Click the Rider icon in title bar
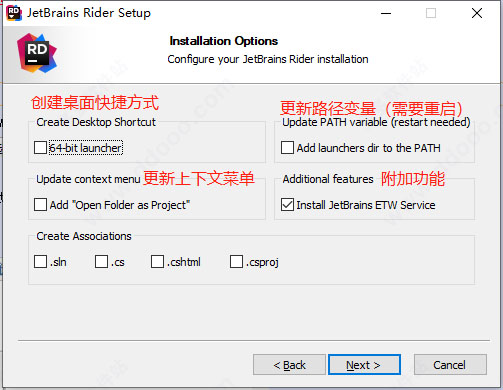The width and height of the screenshot is (503, 390). pyautogui.click(x=14, y=13)
